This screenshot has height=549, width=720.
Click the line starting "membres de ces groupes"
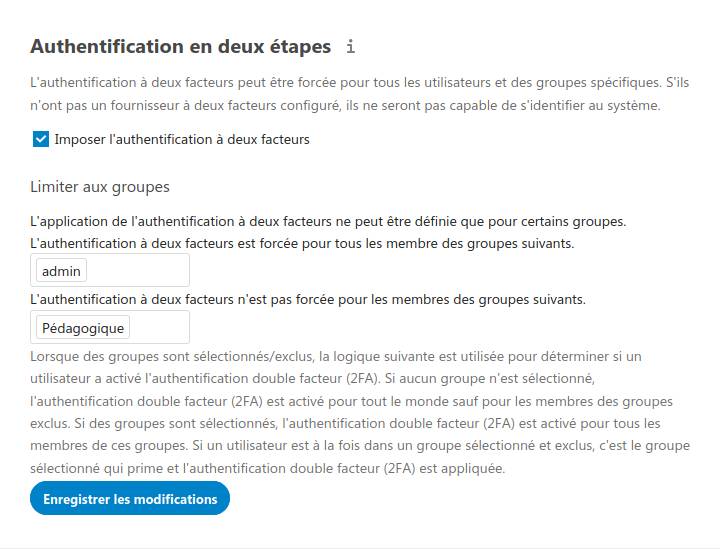[x=360, y=446]
